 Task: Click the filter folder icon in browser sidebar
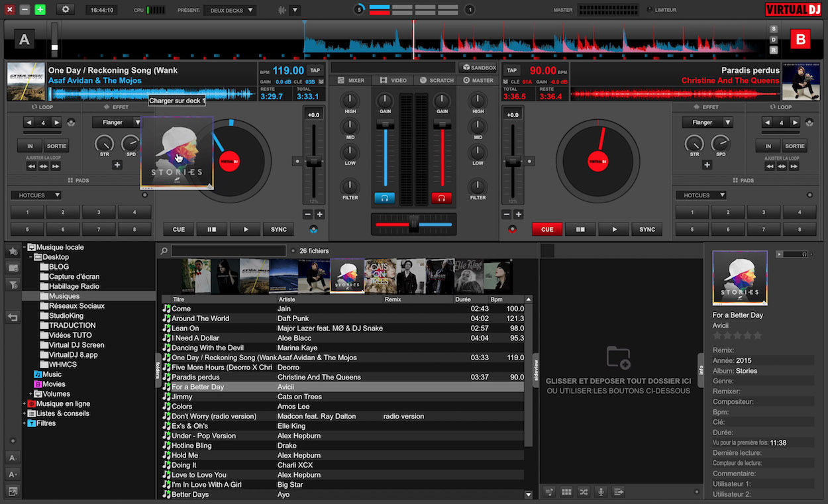(13, 284)
